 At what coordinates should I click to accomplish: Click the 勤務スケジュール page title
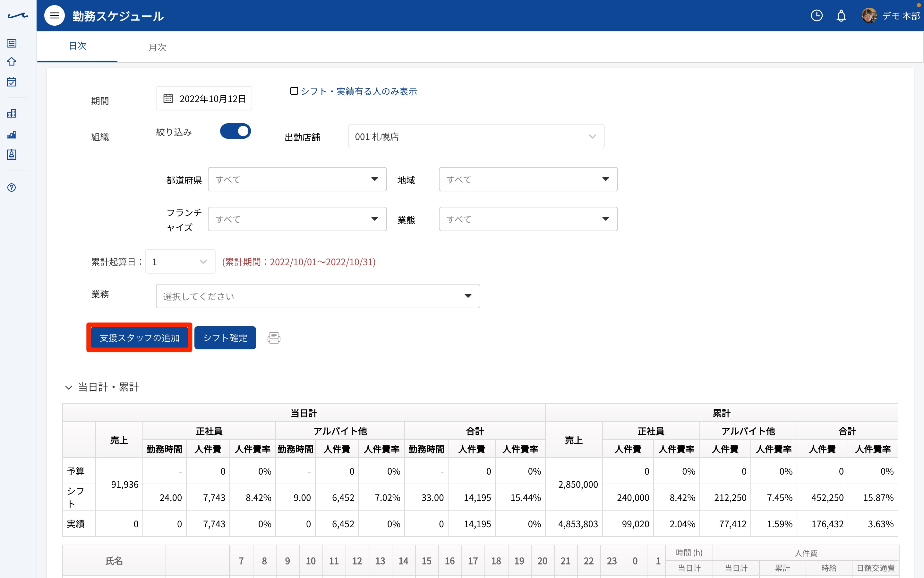pos(118,16)
